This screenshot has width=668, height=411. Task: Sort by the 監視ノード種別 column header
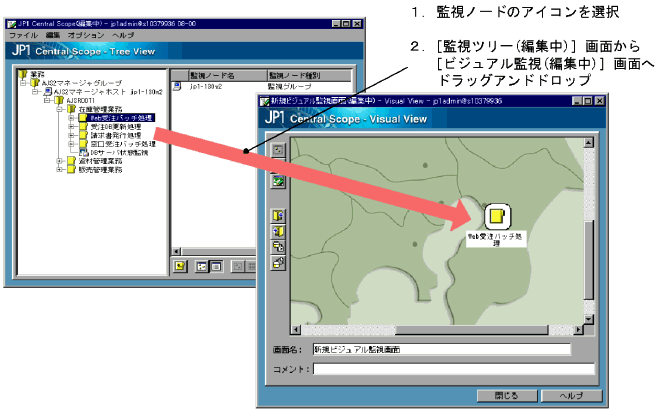(x=310, y=75)
